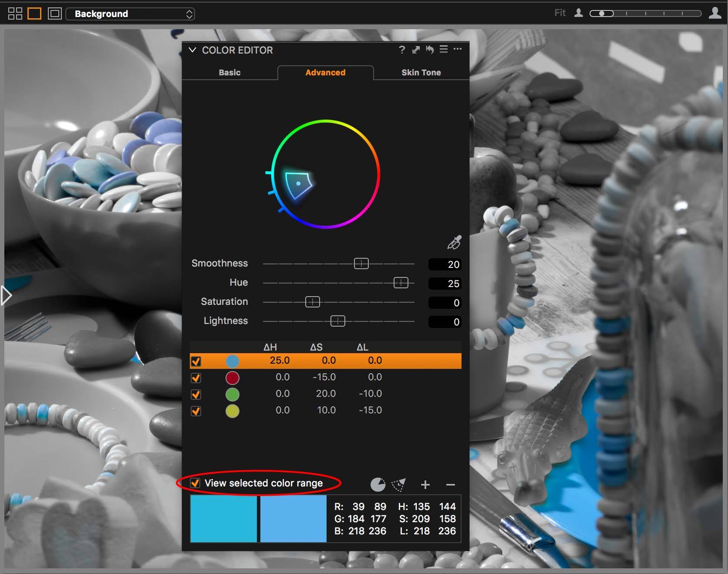
Task: Click the invert color range slice icon
Action: [398, 485]
